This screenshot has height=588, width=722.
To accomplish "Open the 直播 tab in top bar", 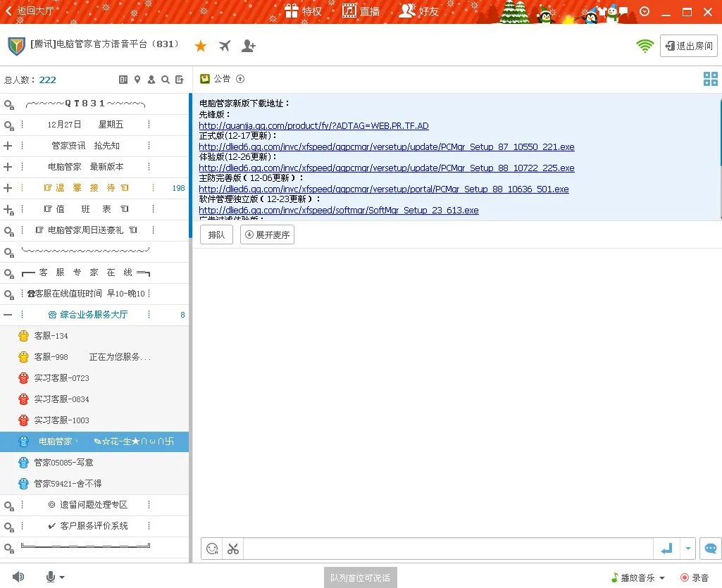I will 360,11.
